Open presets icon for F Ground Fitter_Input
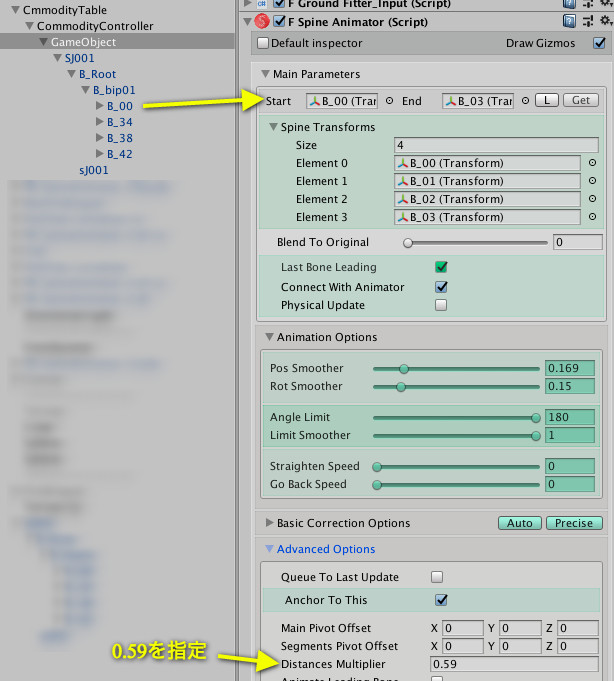Screen dimensions: 614x681 (588, 3)
